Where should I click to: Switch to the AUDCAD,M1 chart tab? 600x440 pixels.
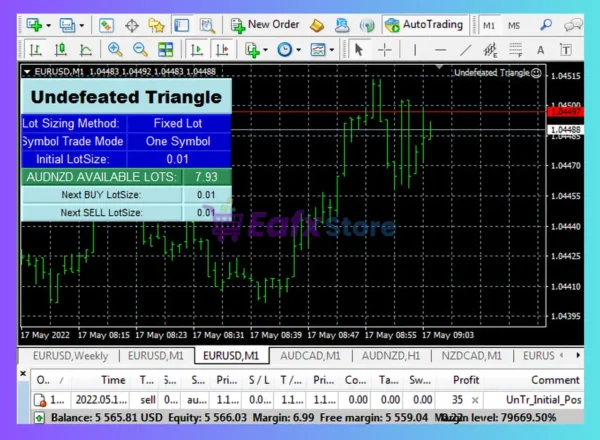click(x=310, y=356)
